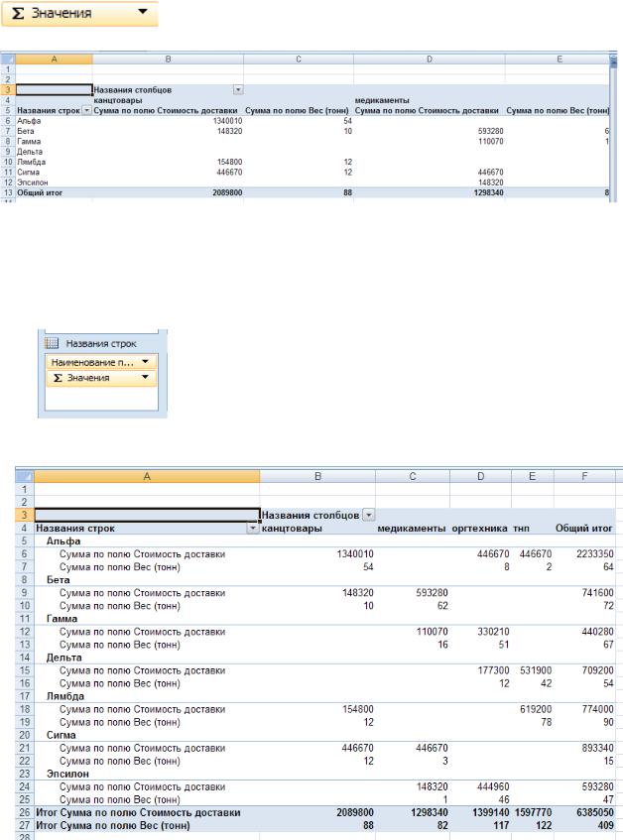Select column E header in upper sheet
This screenshot has width=623, height=840.
(x=559, y=60)
